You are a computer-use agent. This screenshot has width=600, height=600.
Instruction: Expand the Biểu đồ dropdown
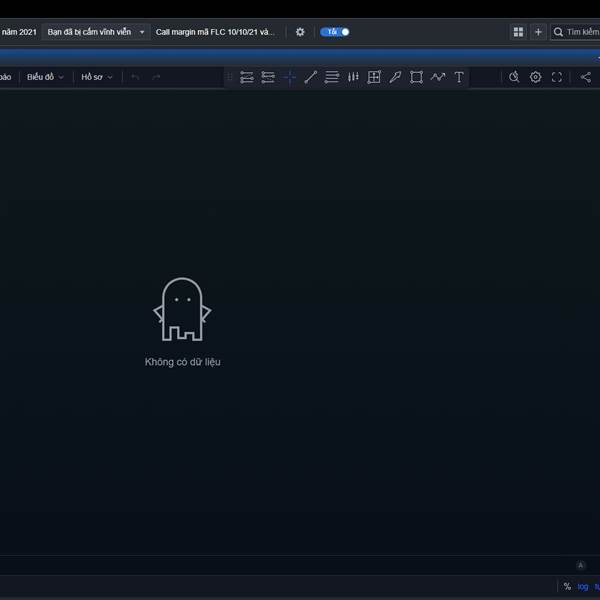[45, 77]
